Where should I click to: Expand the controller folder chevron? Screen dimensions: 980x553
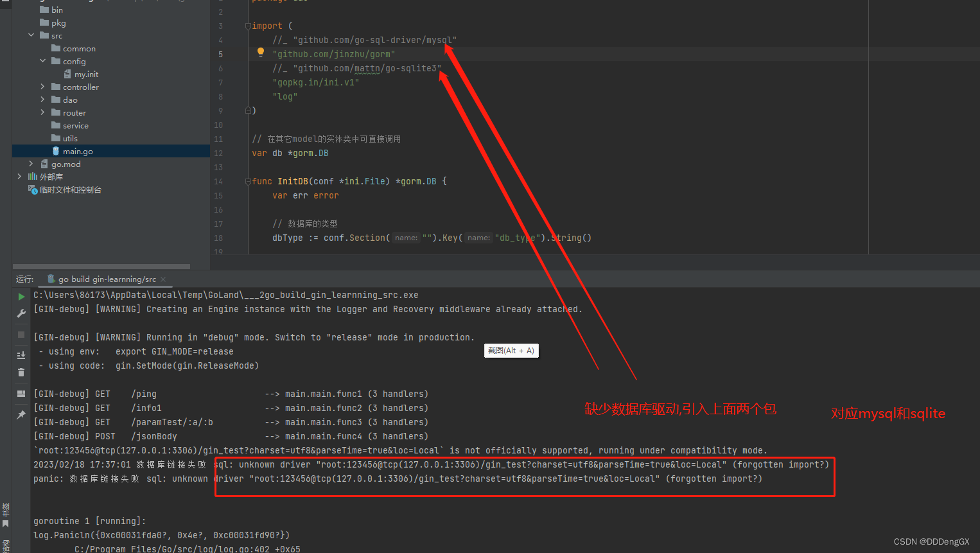[43, 87]
